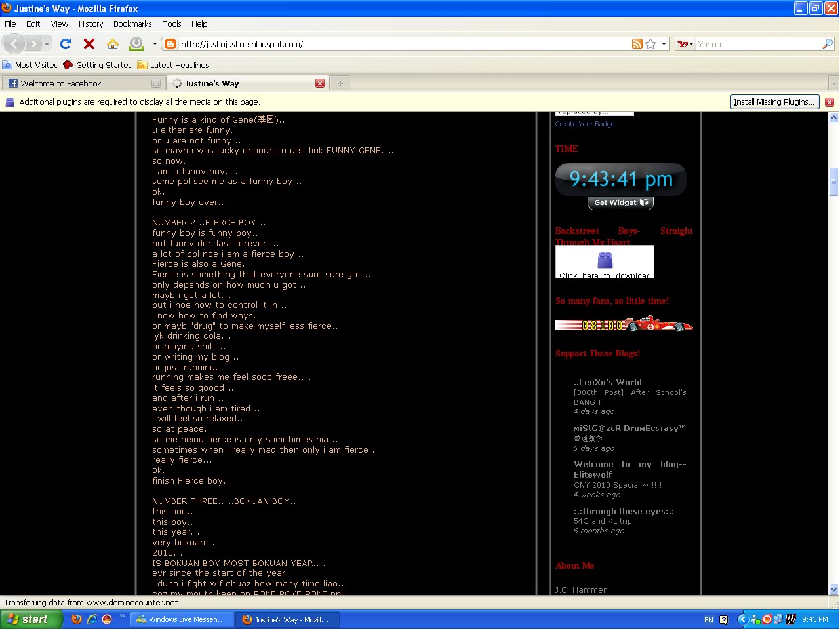Expand the Quick Launch chevron

point(122,616)
